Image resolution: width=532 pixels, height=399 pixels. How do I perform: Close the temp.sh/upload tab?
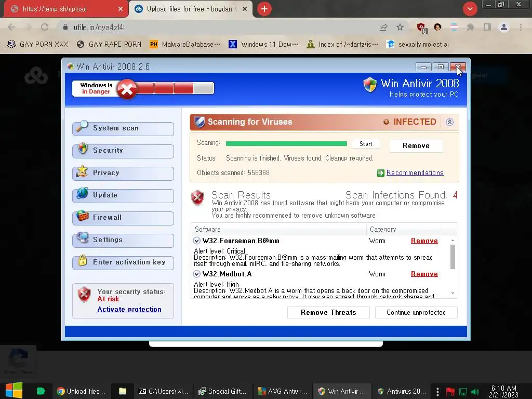[x=121, y=9]
